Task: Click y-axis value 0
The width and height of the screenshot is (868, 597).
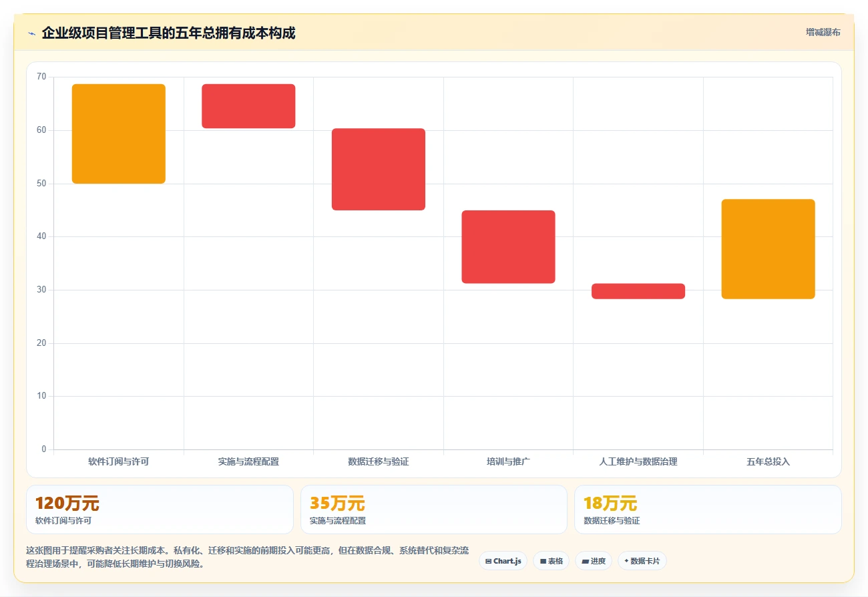Action: (x=44, y=449)
